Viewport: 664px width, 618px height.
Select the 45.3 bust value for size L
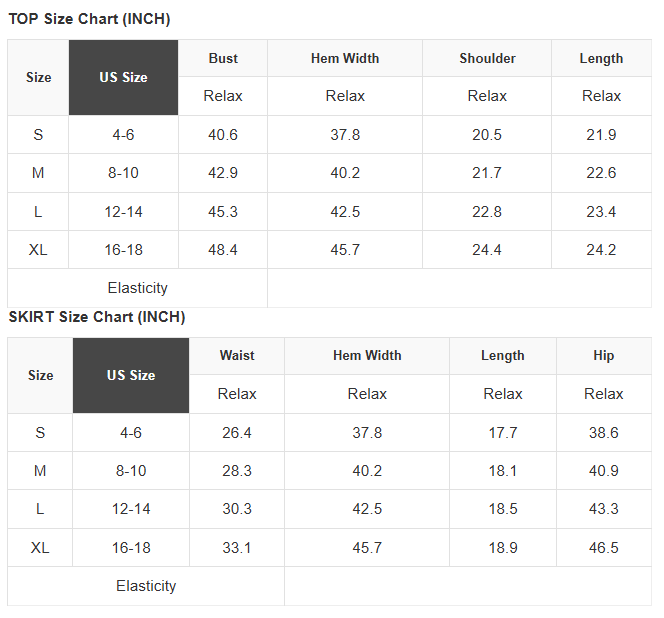pyautogui.click(x=223, y=212)
